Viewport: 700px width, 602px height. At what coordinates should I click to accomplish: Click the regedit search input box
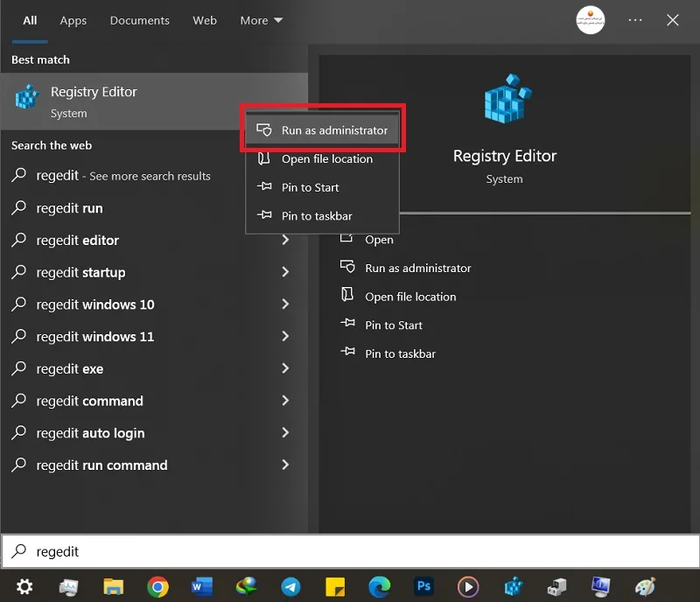click(350, 551)
